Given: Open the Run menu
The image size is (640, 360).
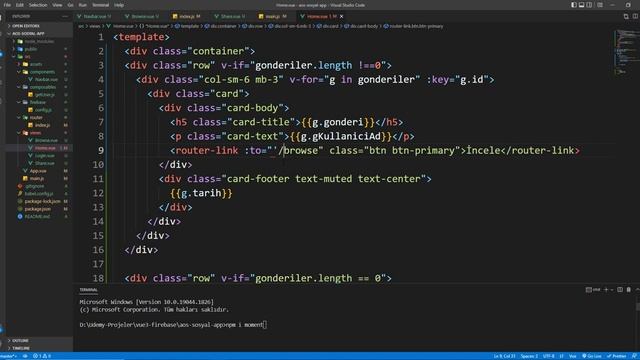Looking at the screenshot, I should point(82,5).
